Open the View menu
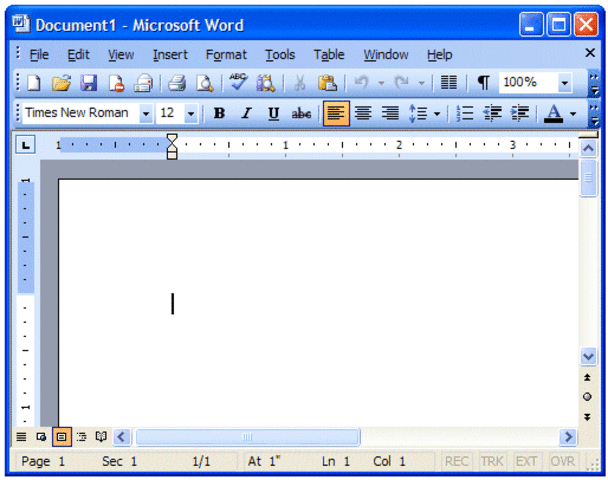 point(121,55)
